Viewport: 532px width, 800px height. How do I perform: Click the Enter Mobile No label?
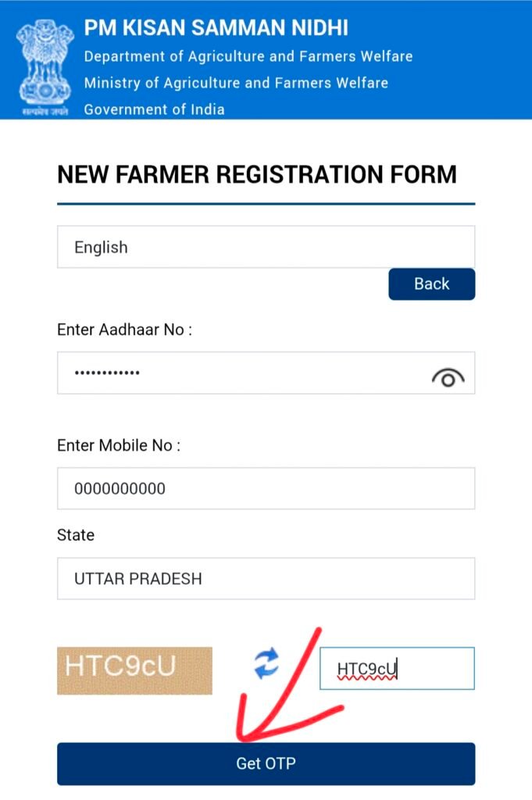coord(119,445)
